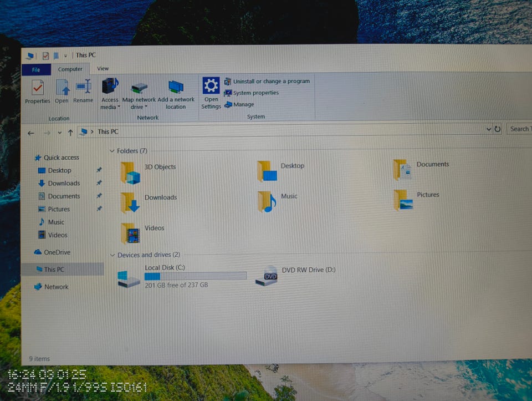This screenshot has width=532, height=401.
Task: Open the Map network drive dropdown
Action: click(x=139, y=96)
